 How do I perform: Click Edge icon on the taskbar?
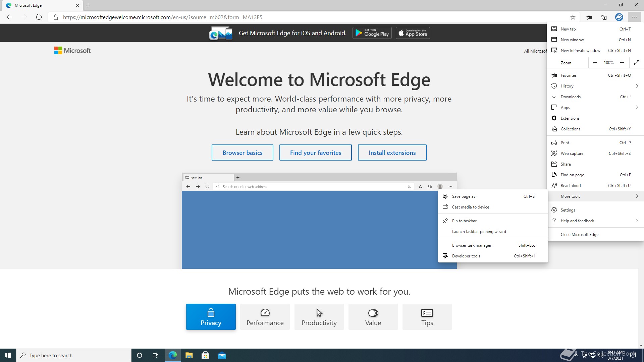(x=173, y=355)
